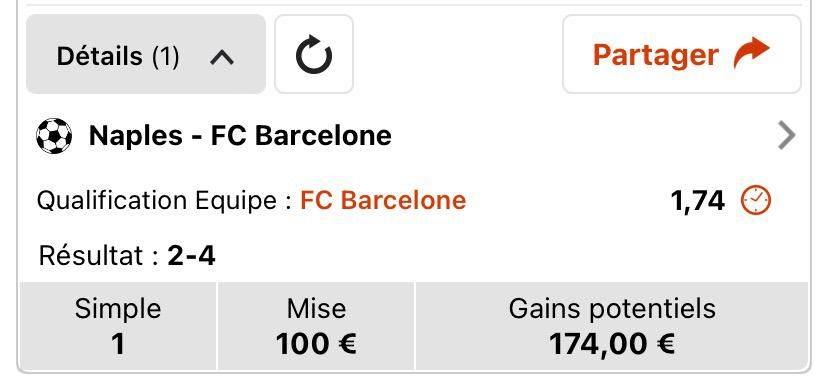Screen dimensions: 828x386
Task: Click the number 1 under Simple
Action: [x=118, y=344]
